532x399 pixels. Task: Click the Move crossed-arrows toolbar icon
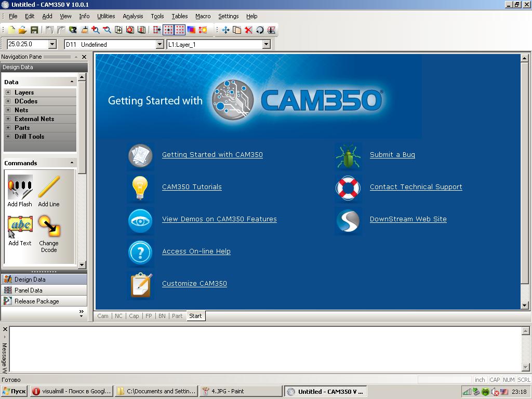(225, 30)
